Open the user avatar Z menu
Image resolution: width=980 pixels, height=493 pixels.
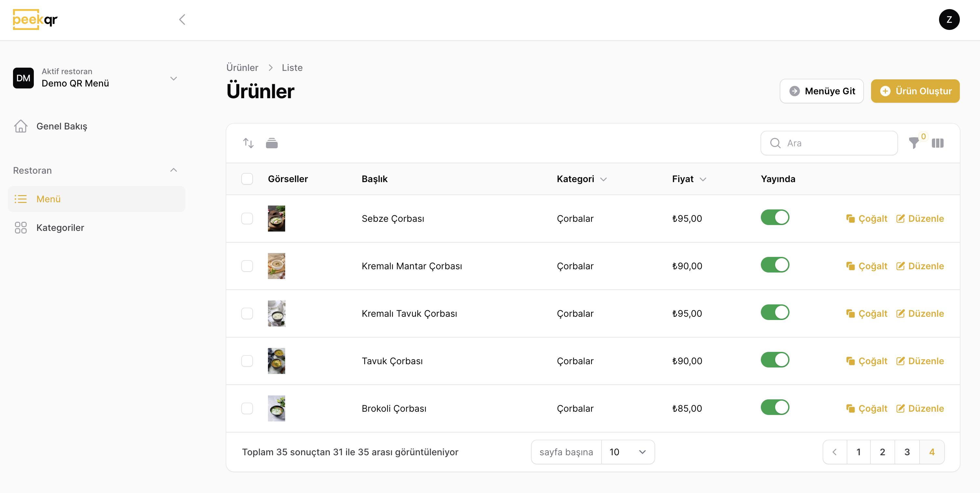coord(949,20)
